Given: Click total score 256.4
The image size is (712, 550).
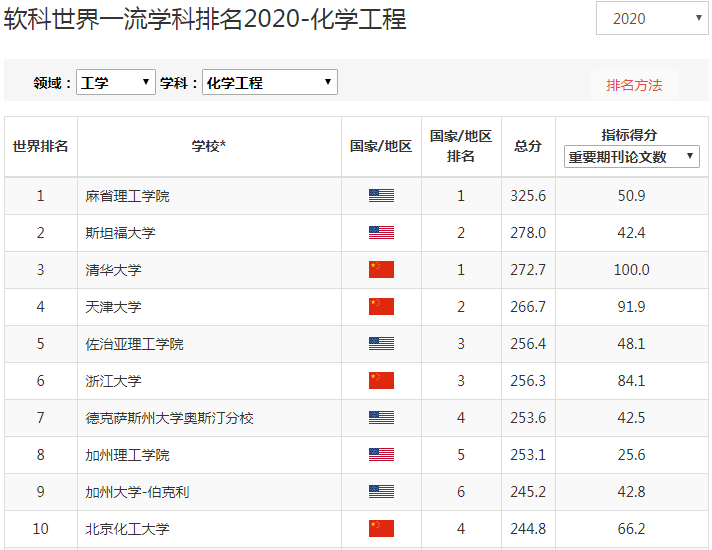Looking at the screenshot, I should coord(528,344).
